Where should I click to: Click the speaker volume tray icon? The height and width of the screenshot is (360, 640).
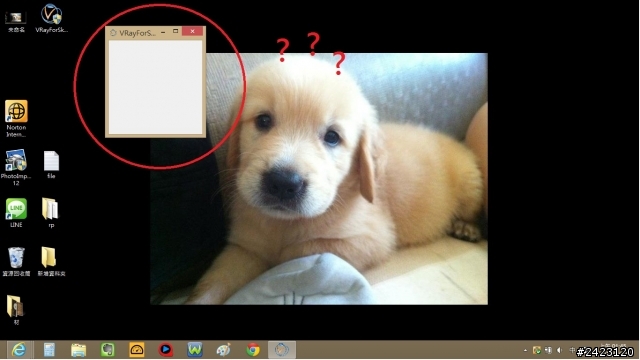[x=560, y=351]
